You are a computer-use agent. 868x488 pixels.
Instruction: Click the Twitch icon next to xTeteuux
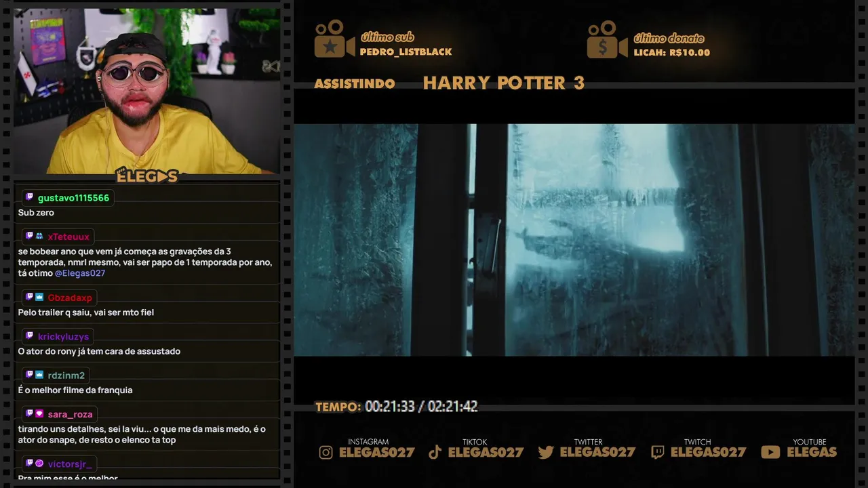pyautogui.click(x=29, y=237)
